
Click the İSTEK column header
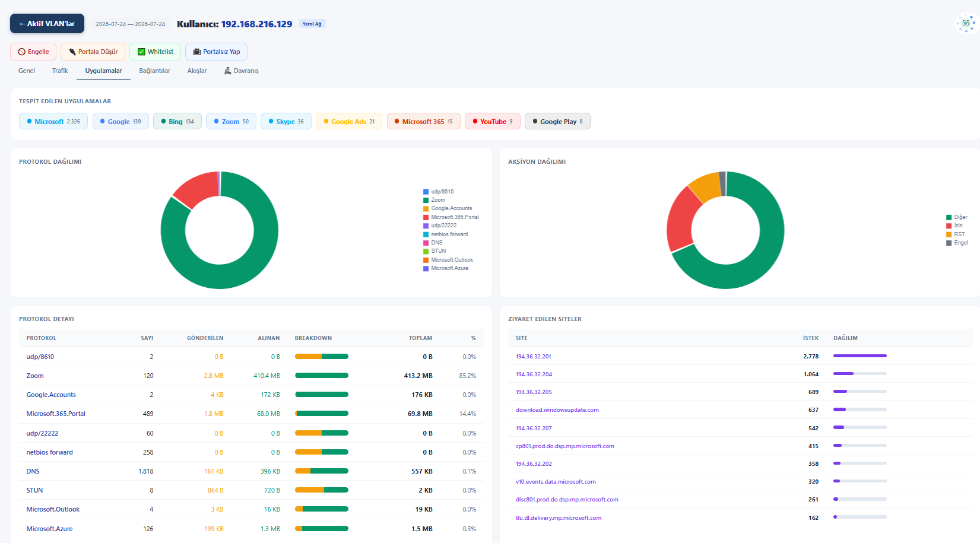click(811, 338)
